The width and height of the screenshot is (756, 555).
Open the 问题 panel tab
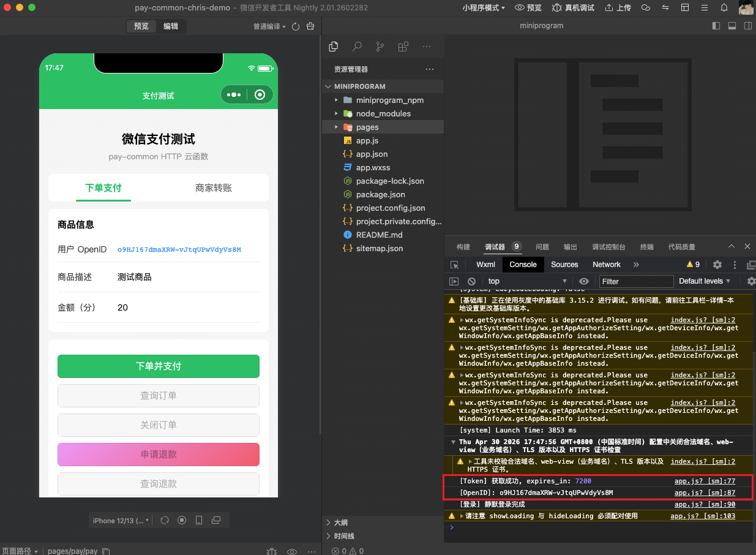point(542,247)
